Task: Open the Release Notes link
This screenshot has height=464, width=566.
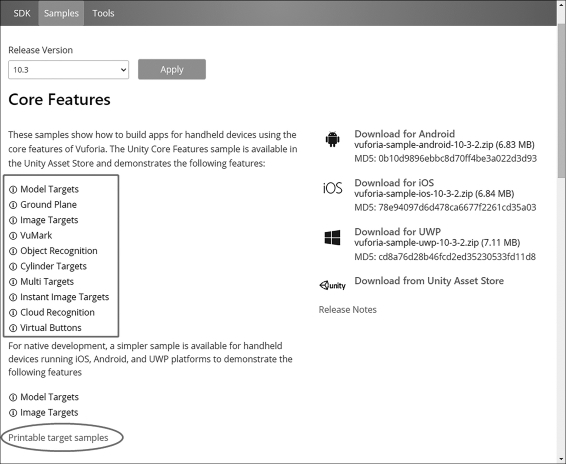Action: point(347,310)
